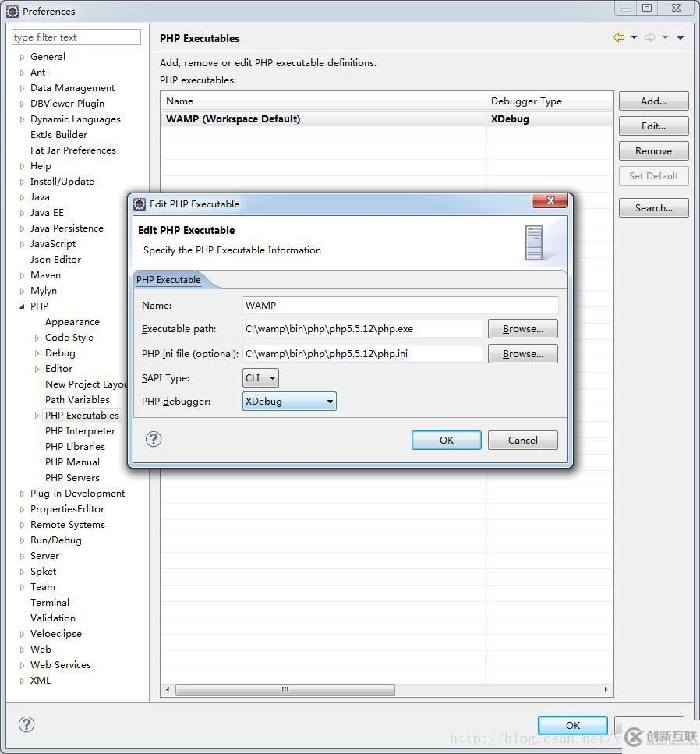Open the preferences view menu triangle
Screen dimensions: 700x754
pos(681,37)
